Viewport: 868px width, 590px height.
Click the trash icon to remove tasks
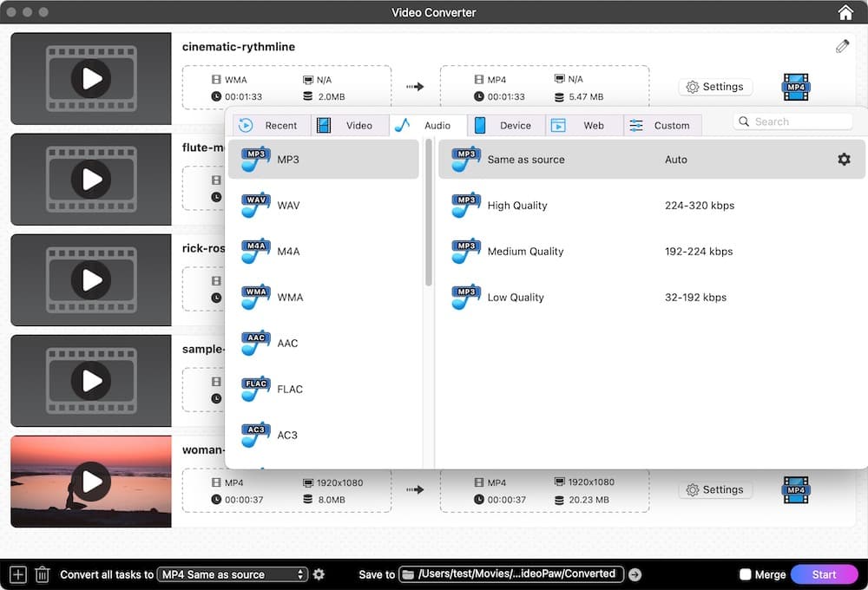click(x=42, y=574)
